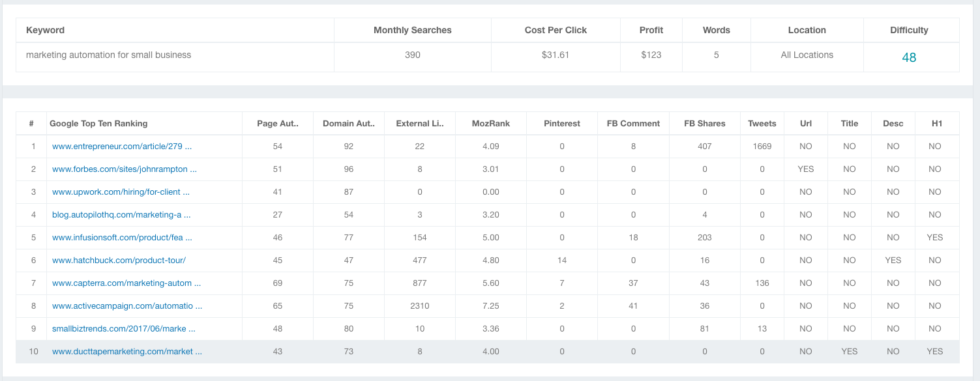Screen dimensions: 980x381
Task: Sort by Page Authority column header
Action: pyautogui.click(x=278, y=124)
